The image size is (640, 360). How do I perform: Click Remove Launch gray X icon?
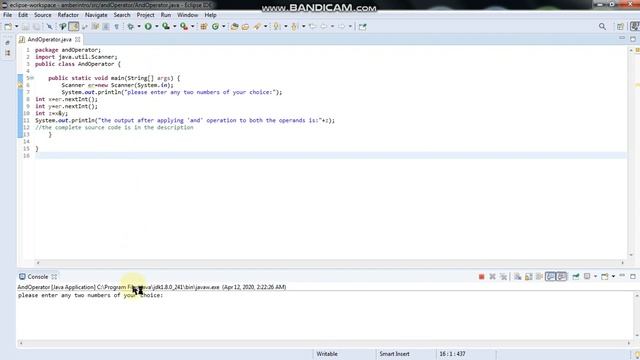click(x=493, y=277)
